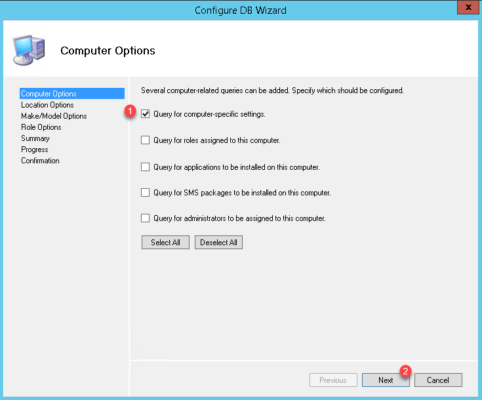482x400 pixels.
Task: Cancel the Configure DB Wizard
Action: (x=438, y=380)
